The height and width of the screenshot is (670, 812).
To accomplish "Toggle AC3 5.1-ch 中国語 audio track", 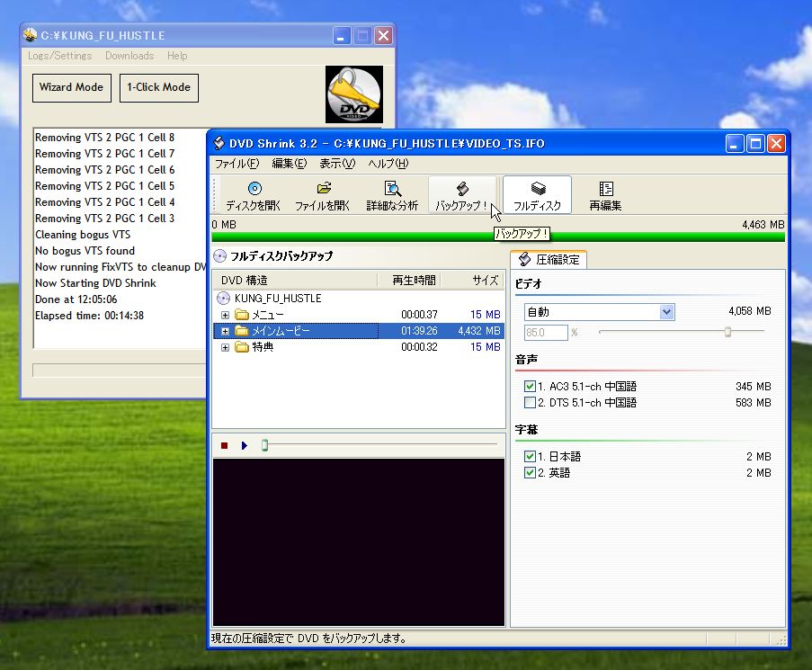I will 530,386.
